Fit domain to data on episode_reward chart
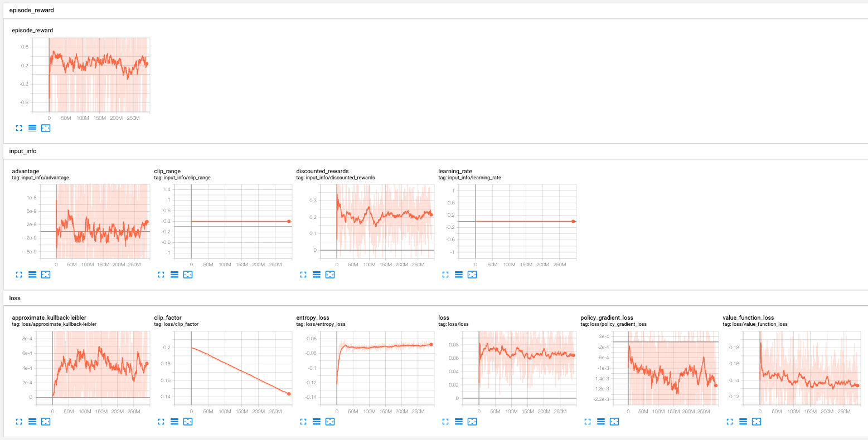 coord(46,128)
